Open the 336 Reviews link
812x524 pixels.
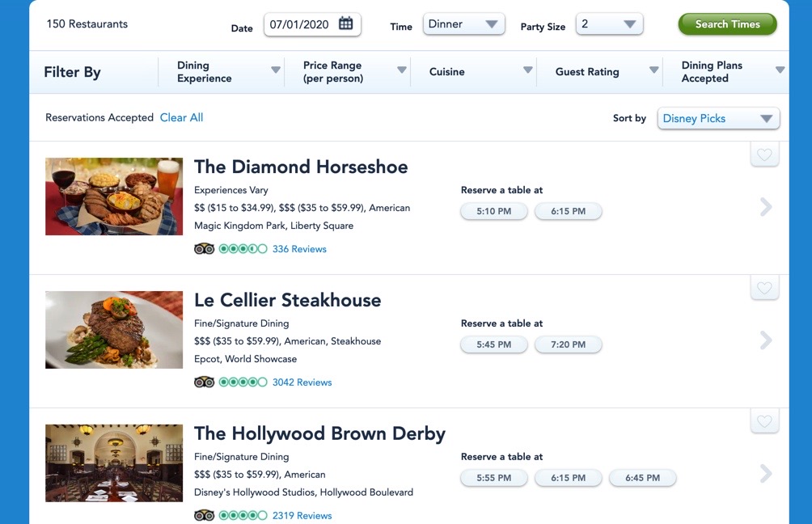click(x=299, y=249)
